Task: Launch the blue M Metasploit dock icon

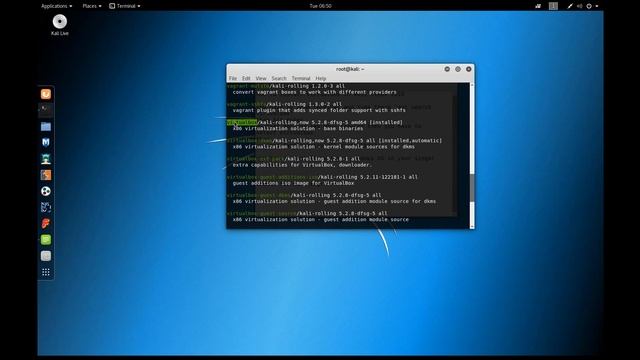Action: (46, 142)
